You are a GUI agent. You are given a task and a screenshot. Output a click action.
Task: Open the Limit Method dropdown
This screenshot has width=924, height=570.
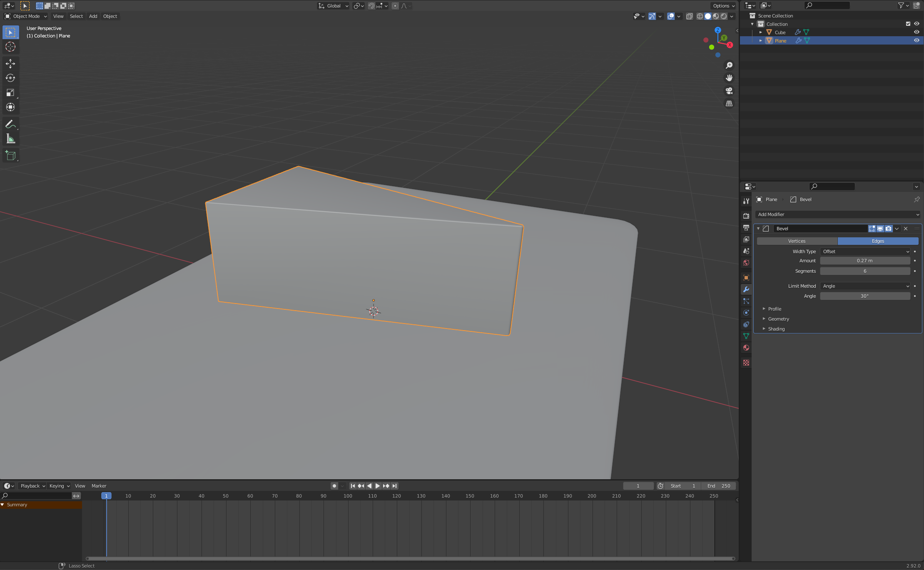point(865,286)
